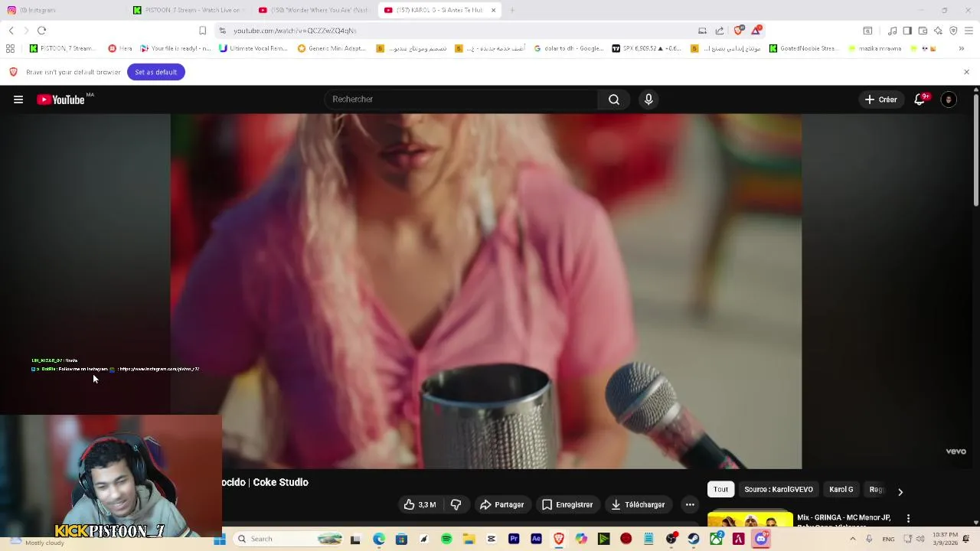Screen dimensions: 980x551
Task: Open the bookmarks apps grid icon
Action: [x=10, y=48]
